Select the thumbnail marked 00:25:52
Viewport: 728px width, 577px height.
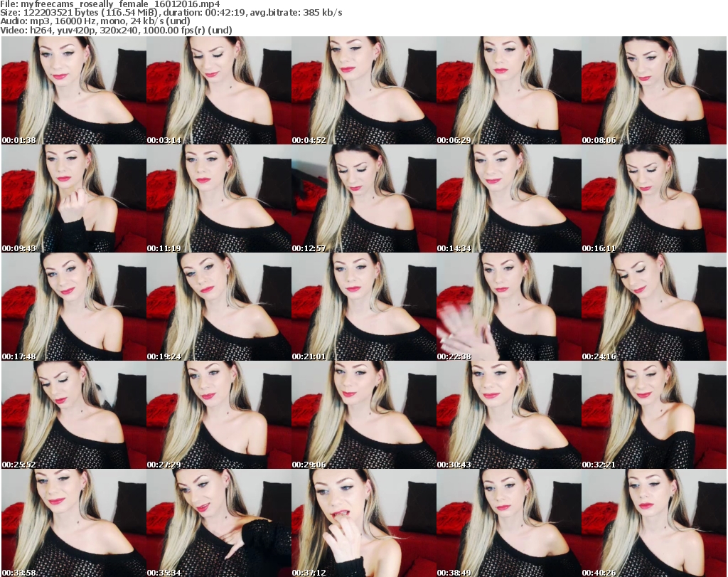[74, 414]
